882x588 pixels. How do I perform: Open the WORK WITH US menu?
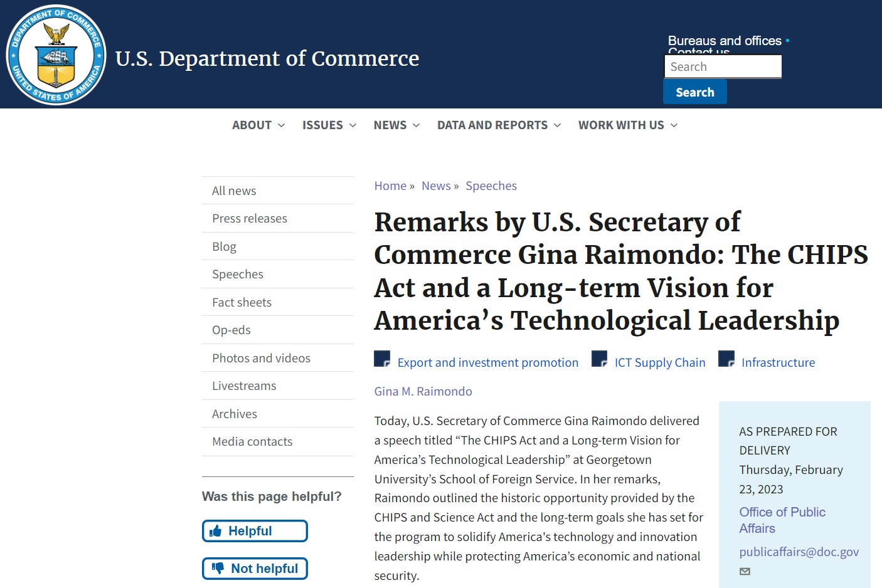tap(628, 125)
